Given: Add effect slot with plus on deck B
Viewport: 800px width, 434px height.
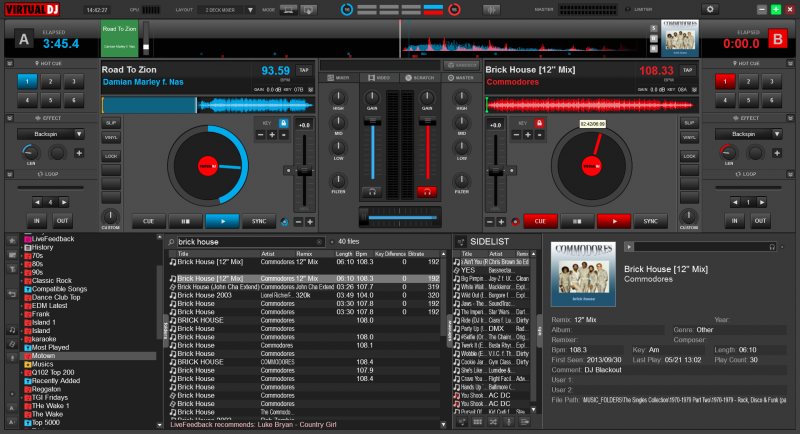Looking at the screenshot, I should tap(777, 152).
